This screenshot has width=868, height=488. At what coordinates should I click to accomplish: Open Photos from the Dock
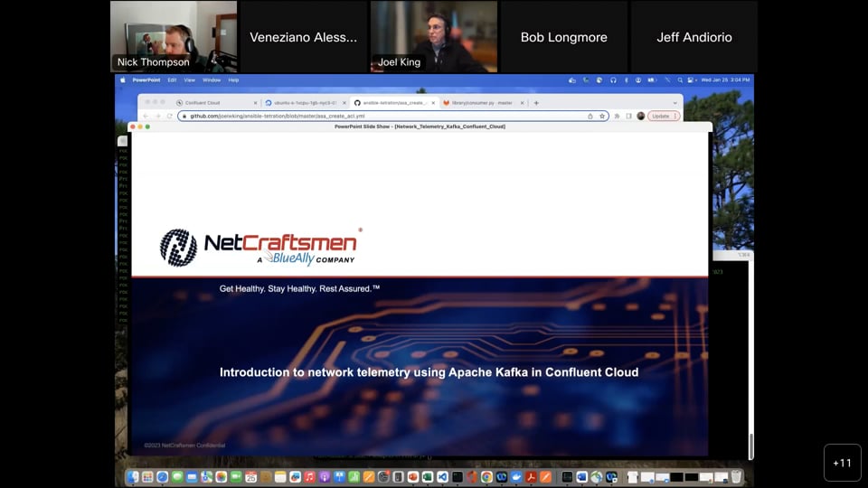point(221,477)
